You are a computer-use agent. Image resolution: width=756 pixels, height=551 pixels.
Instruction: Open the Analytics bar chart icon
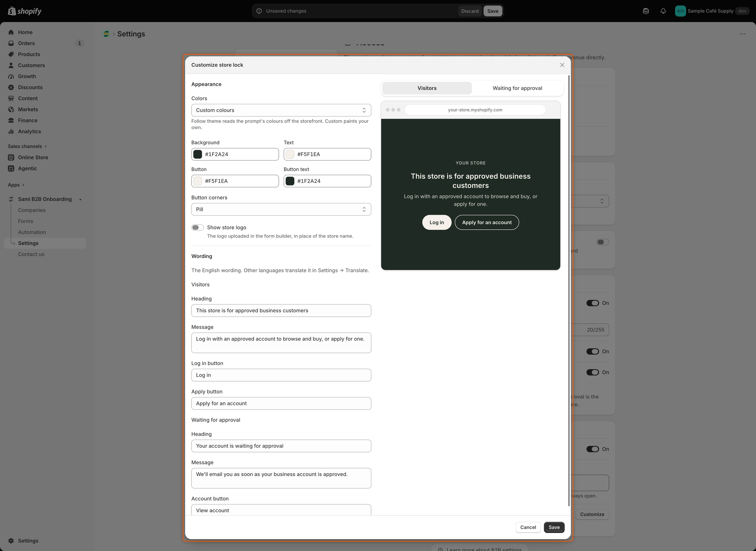[x=11, y=131]
